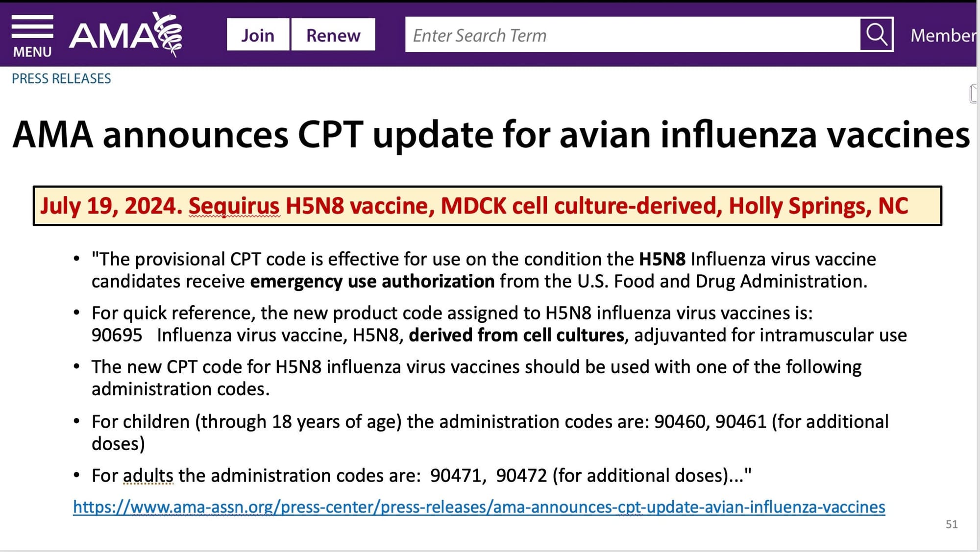Viewport: 980px width, 552px height.
Task: Click the Join button
Action: click(258, 35)
